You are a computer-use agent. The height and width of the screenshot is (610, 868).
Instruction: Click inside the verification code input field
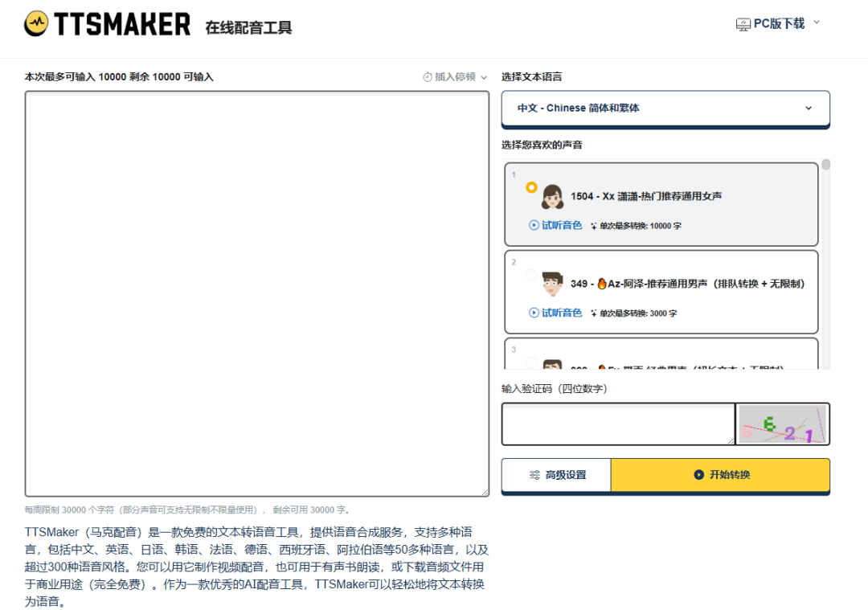(x=617, y=424)
